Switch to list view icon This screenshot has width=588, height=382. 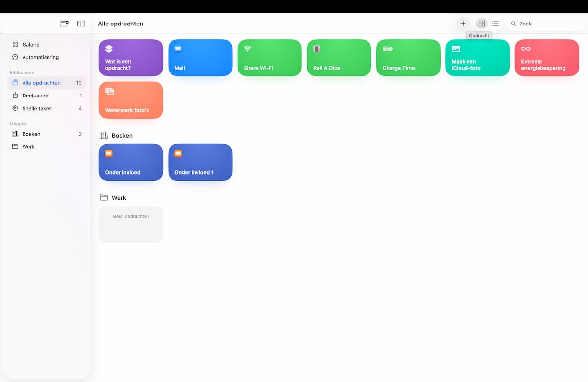[x=495, y=24]
